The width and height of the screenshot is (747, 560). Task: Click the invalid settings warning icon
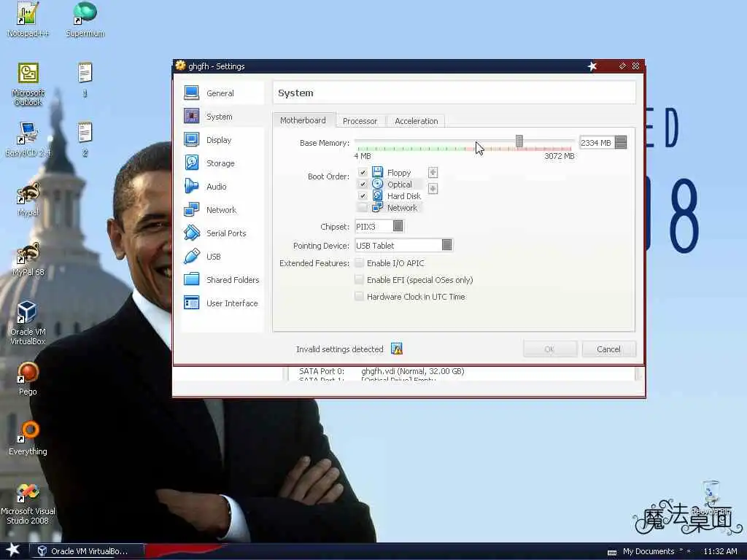tap(396, 349)
